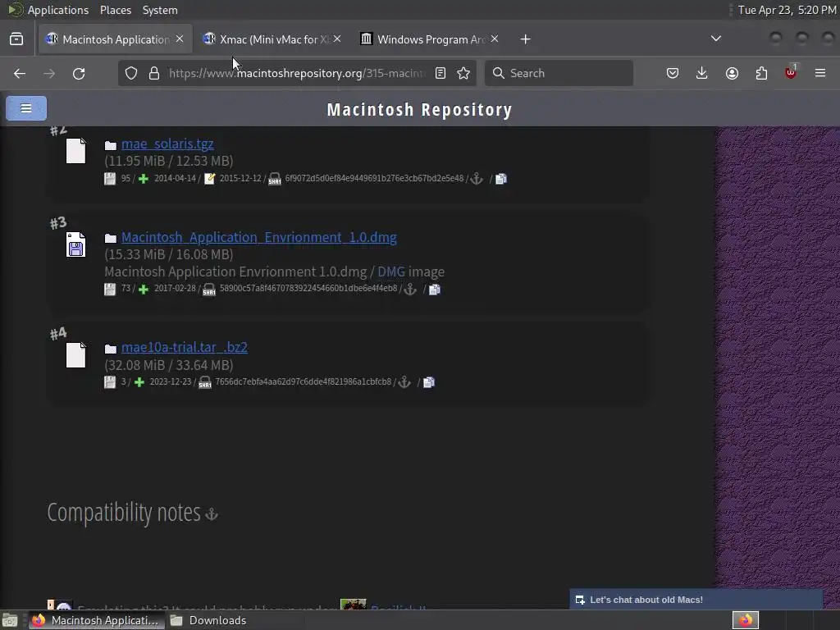Close the Macintosh Application tab

tap(180, 39)
